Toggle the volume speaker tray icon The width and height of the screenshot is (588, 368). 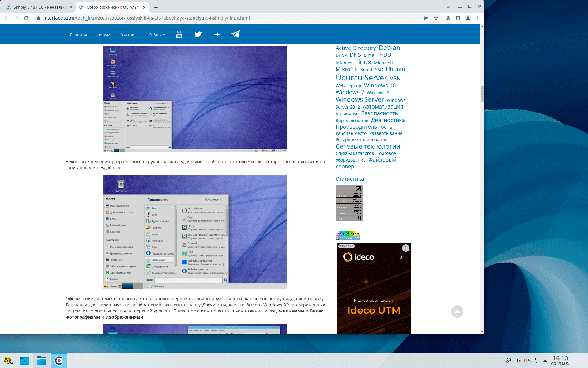518,361
